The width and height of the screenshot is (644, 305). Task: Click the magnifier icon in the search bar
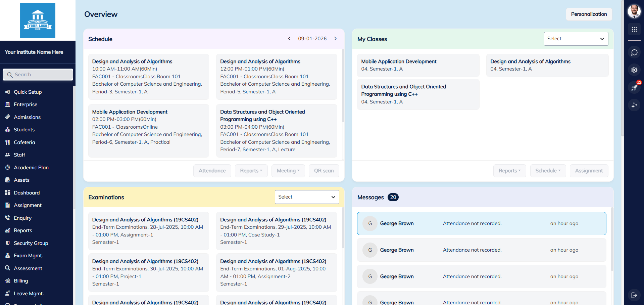click(9, 75)
